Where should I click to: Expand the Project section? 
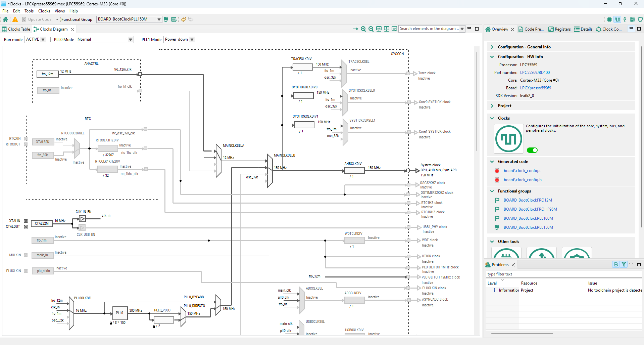point(492,106)
